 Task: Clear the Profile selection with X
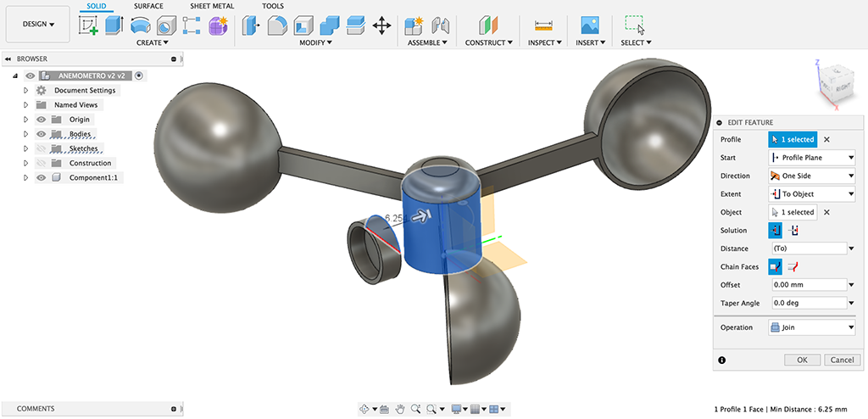tap(826, 140)
